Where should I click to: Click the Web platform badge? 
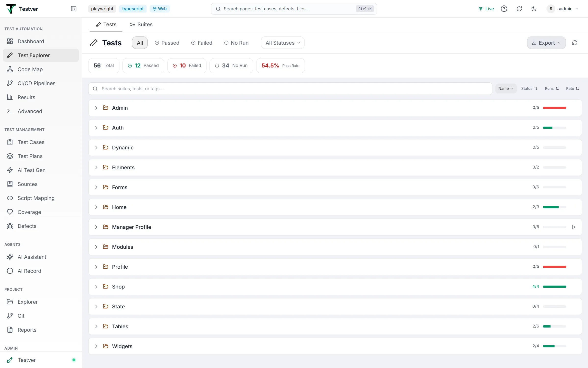coord(159,9)
